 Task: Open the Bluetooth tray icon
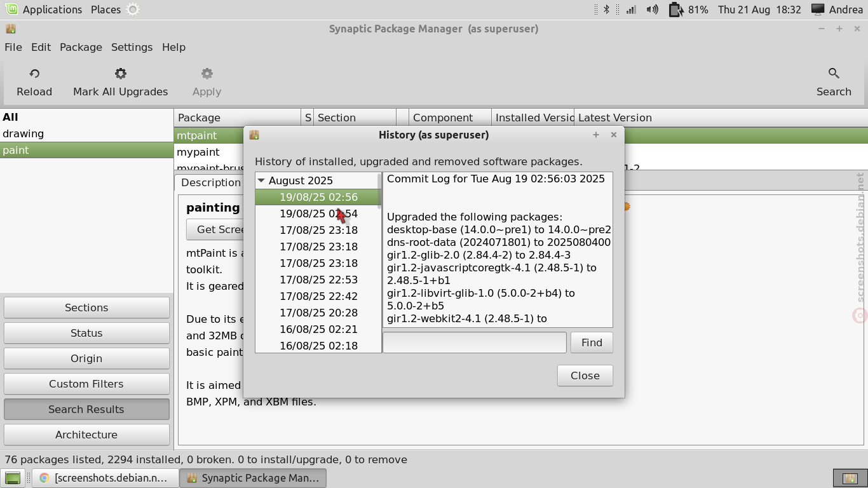[x=606, y=10]
